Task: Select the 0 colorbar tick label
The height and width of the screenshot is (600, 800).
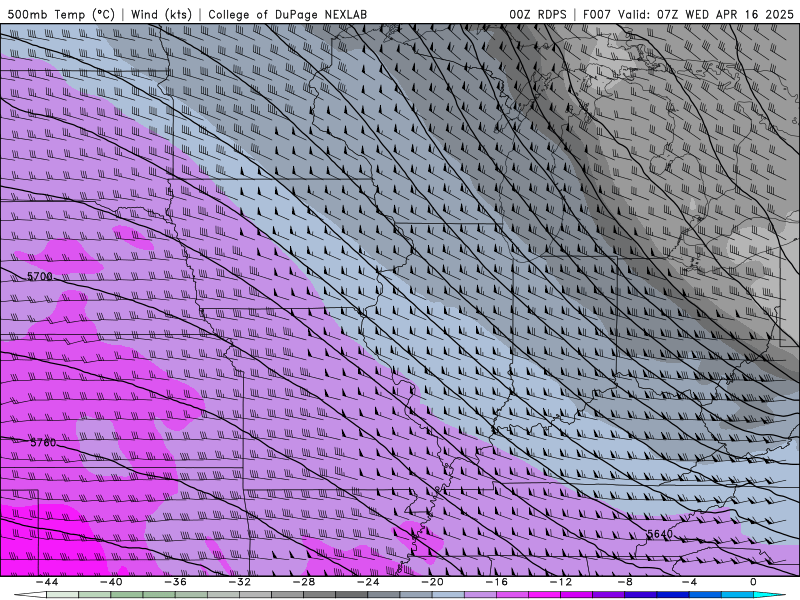Action: (753, 582)
